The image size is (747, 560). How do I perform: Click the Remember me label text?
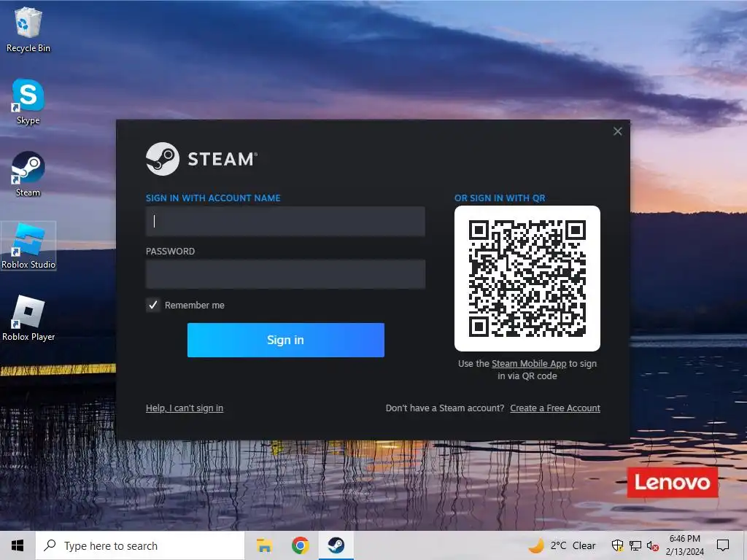194,306
